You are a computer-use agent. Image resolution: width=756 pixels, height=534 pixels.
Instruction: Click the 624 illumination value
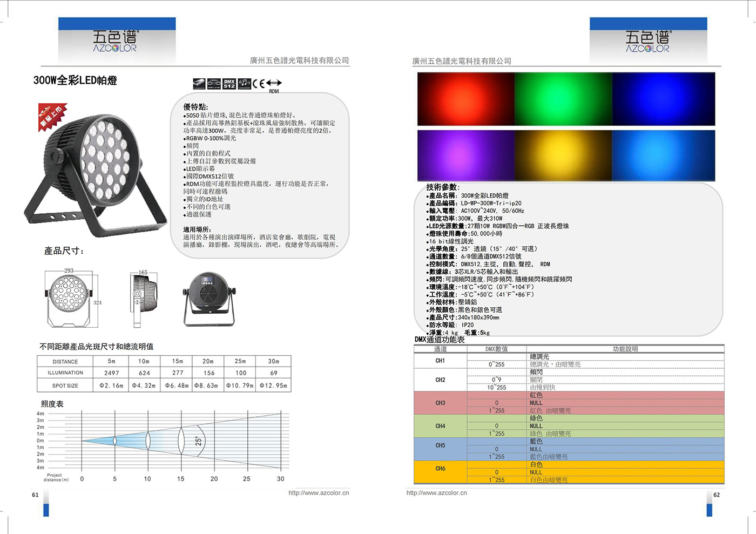[x=144, y=373]
